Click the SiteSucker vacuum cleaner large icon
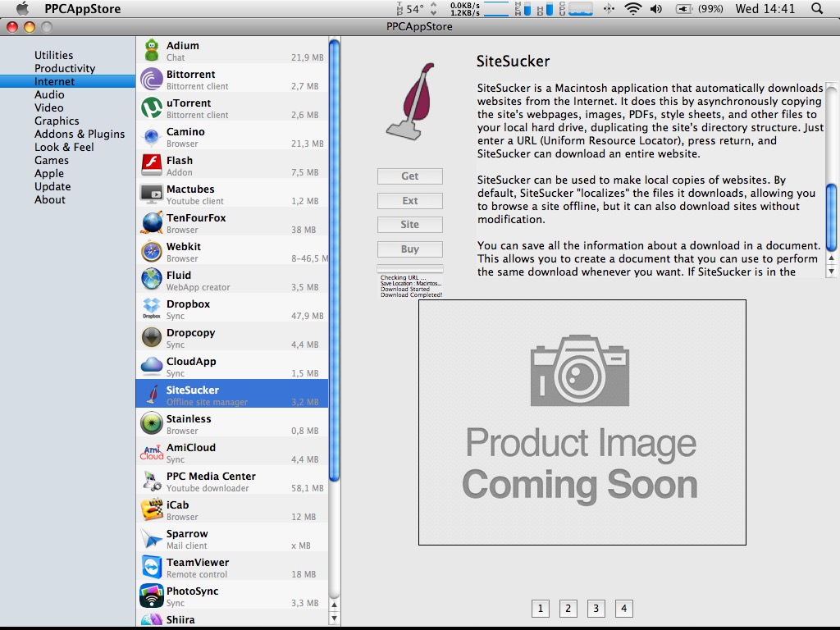Image resolution: width=840 pixels, height=630 pixels. click(412, 101)
